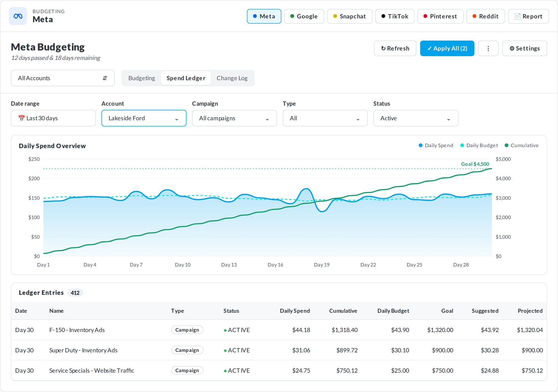The image size is (558, 392).
Task: Open the Last 30 days date range picker
Action: 53,118
